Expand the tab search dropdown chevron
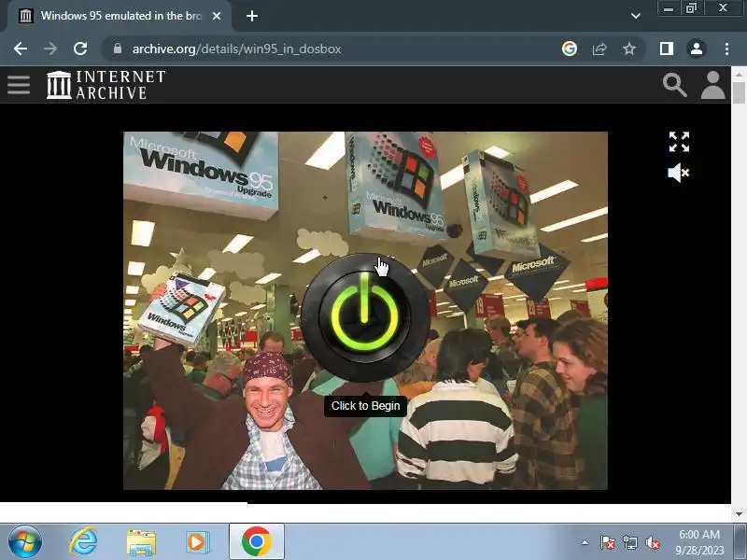The height and width of the screenshot is (560, 747). tap(636, 16)
